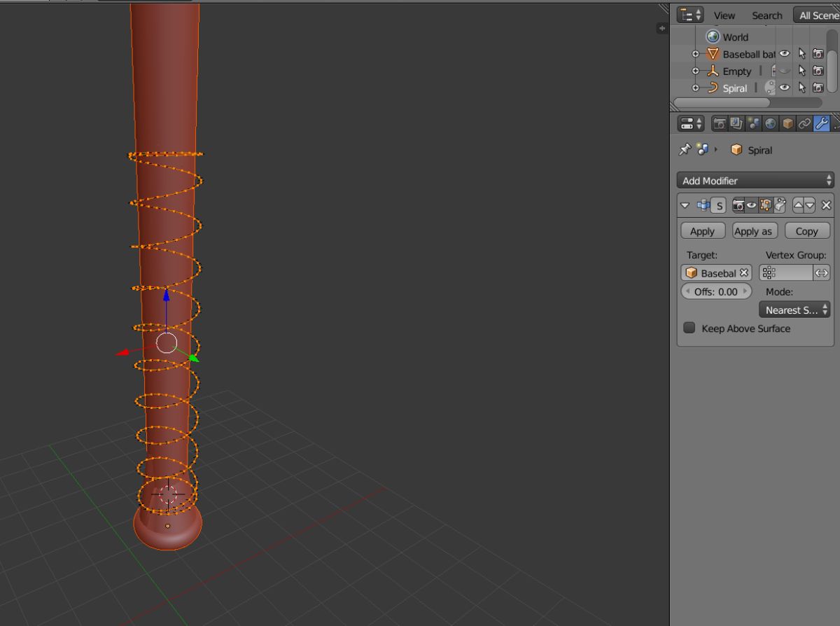Switch to the World properties tab
This screenshot has height=626, width=840.
click(770, 124)
